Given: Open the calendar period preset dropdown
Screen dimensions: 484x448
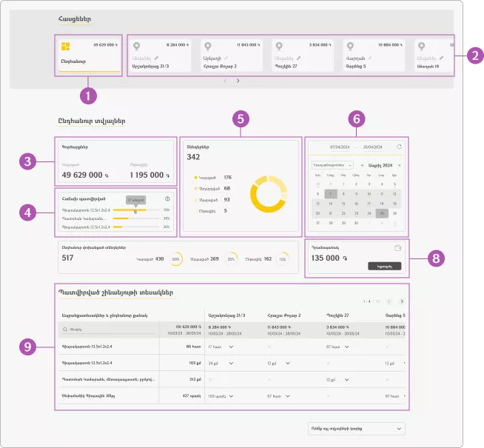Looking at the screenshot, I should pos(331,164).
